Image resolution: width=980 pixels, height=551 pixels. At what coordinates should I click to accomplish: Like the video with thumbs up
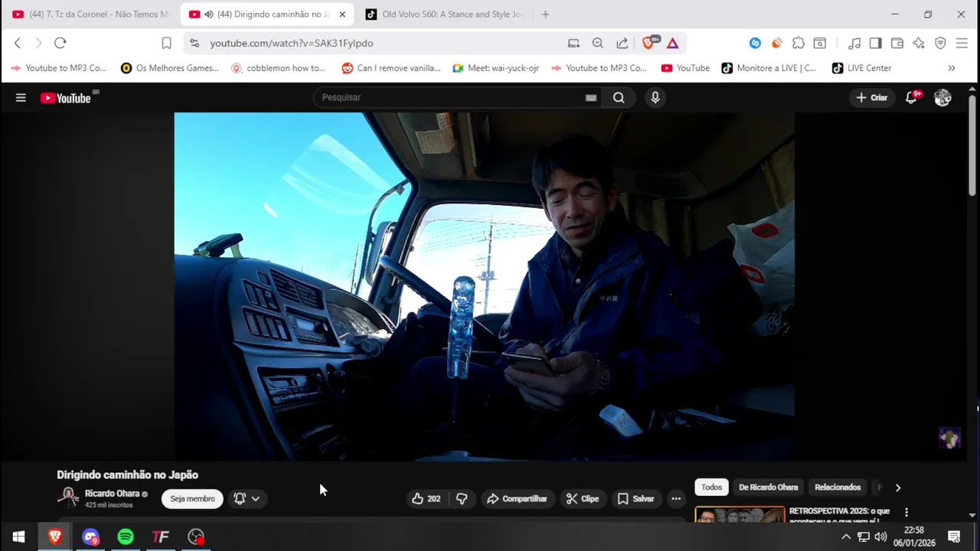pyautogui.click(x=426, y=499)
